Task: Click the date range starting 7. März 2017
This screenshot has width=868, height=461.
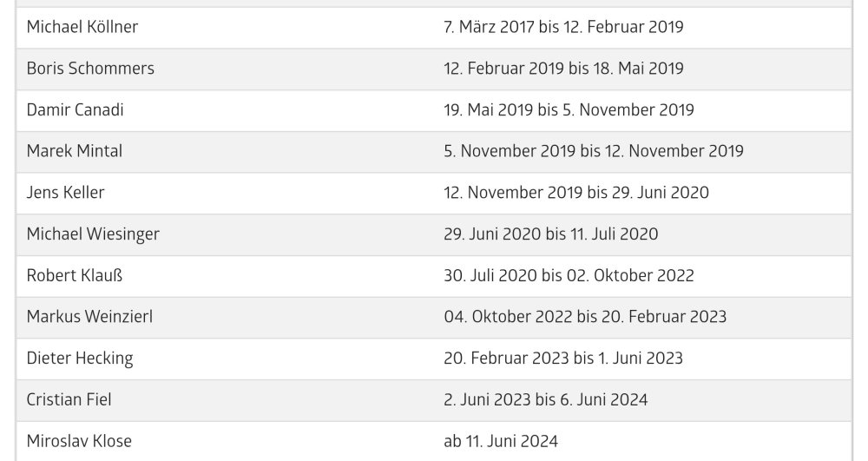Action: pyautogui.click(x=563, y=27)
